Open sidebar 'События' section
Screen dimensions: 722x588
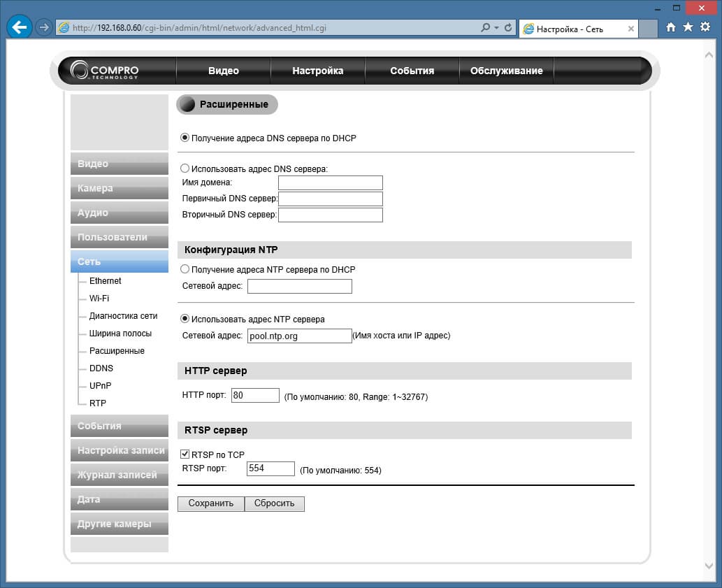pos(120,426)
